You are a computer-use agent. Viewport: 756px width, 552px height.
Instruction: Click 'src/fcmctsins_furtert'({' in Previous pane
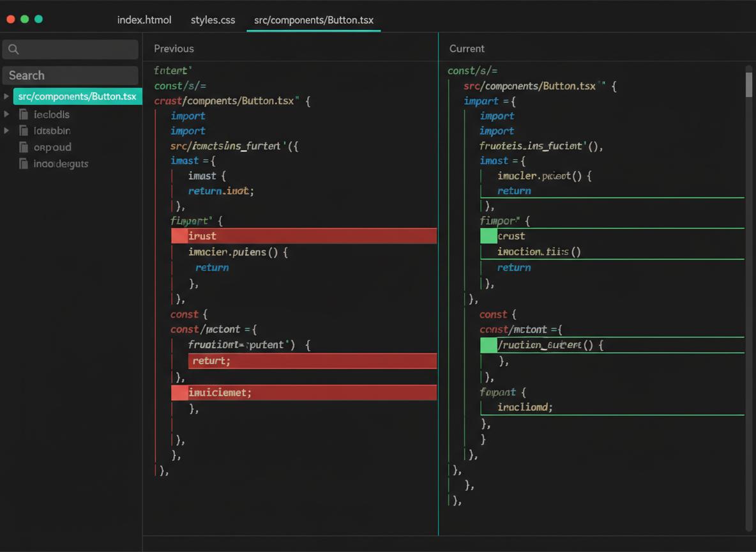(x=234, y=146)
